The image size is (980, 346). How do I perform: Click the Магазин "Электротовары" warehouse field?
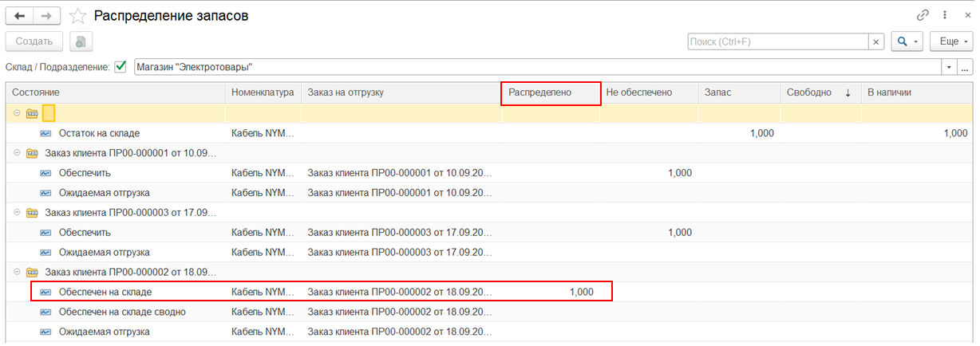538,67
